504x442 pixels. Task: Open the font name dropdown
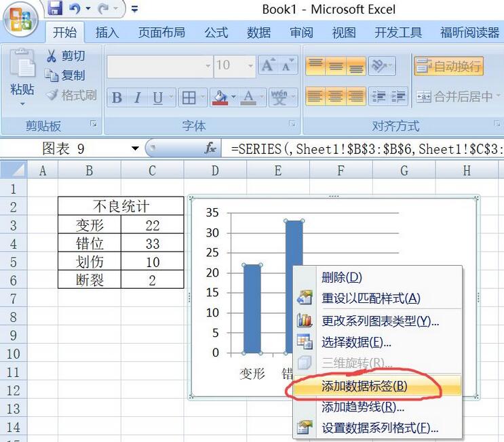point(208,66)
